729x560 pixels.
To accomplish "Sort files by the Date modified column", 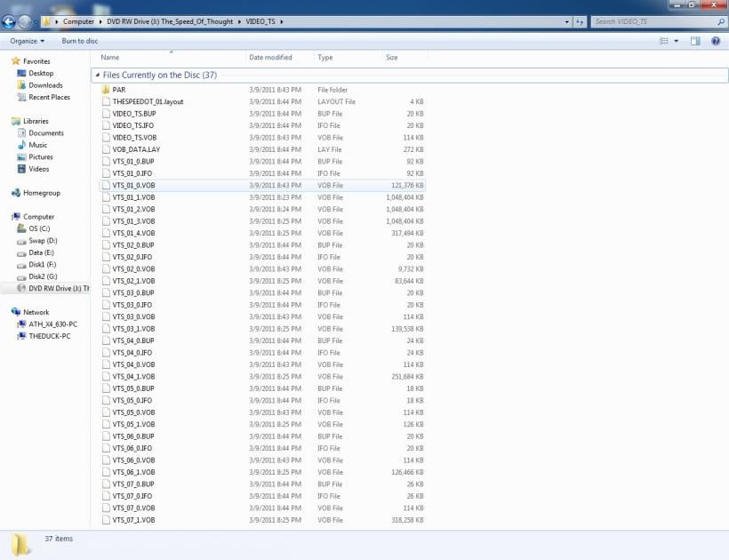I will [270, 57].
